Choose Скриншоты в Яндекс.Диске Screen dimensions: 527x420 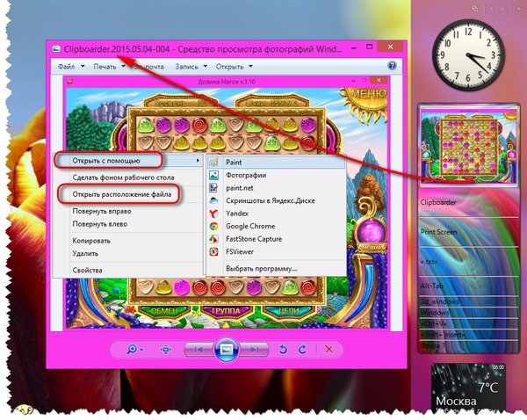coord(277,200)
